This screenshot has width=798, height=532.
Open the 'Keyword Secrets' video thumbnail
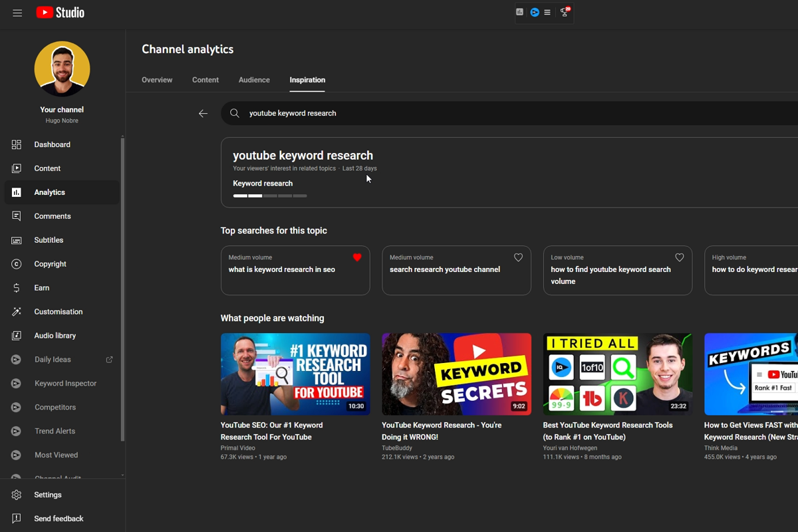456,374
